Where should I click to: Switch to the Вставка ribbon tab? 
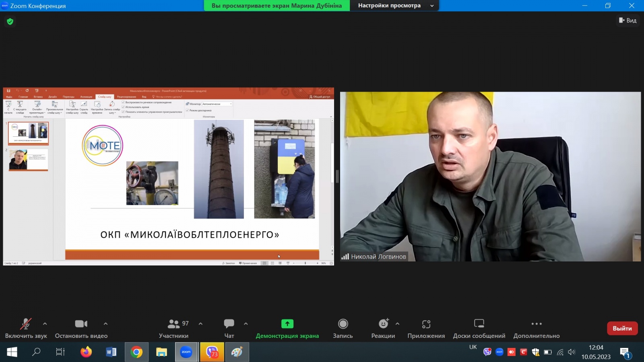pos(38,97)
